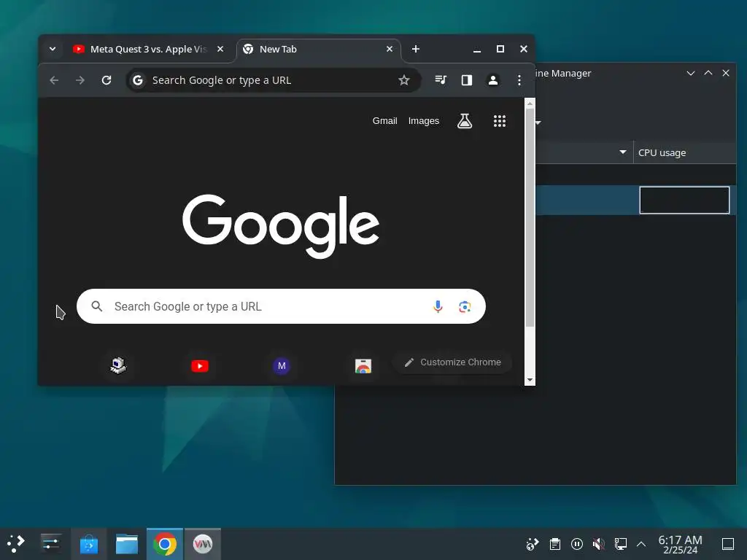Go forward in Chrome
The height and width of the screenshot is (560, 747).
pyautogui.click(x=80, y=80)
